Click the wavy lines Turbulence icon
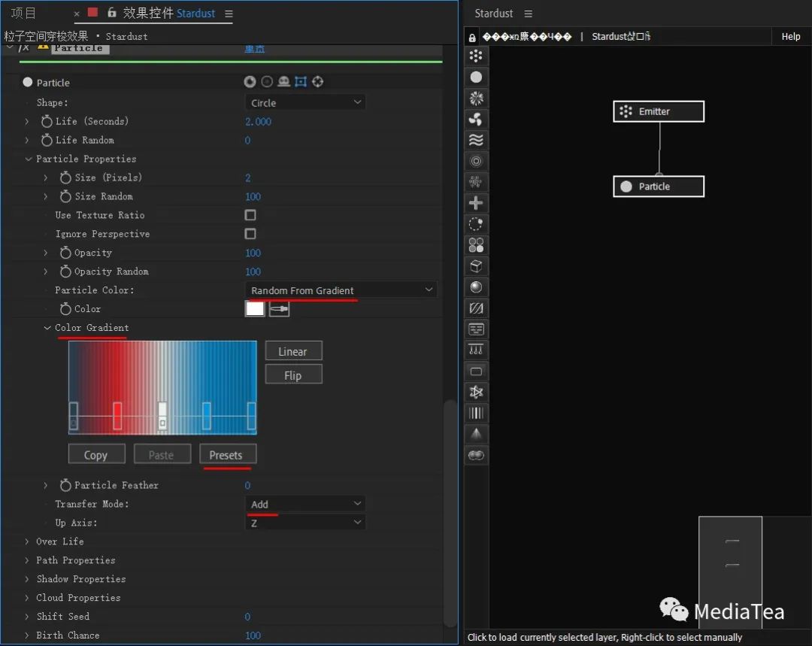 point(476,140)
